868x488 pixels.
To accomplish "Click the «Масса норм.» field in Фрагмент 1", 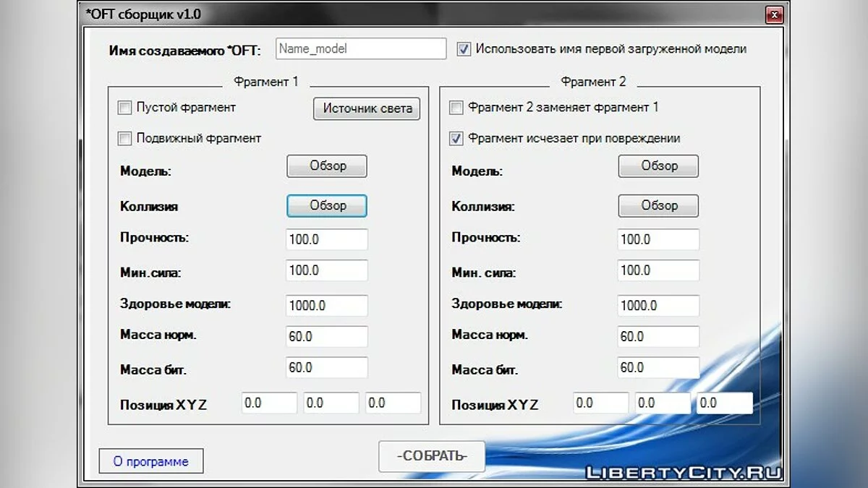I will (326, 336).
